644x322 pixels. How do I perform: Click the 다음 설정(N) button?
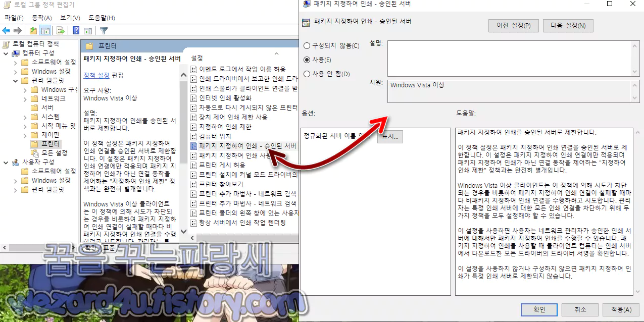coord(568,25)
